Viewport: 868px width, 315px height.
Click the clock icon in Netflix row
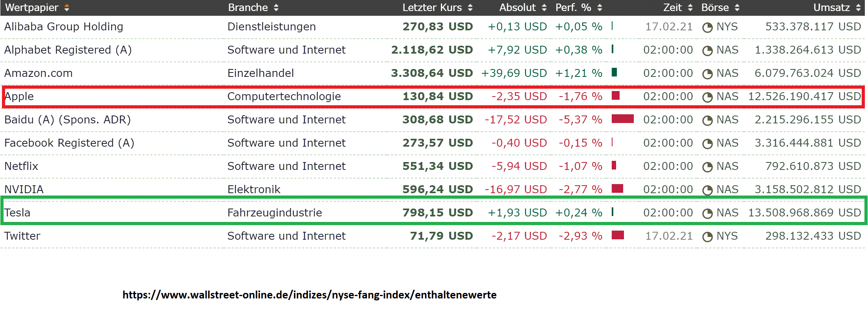pyautogui.click(x=707, y=167)
